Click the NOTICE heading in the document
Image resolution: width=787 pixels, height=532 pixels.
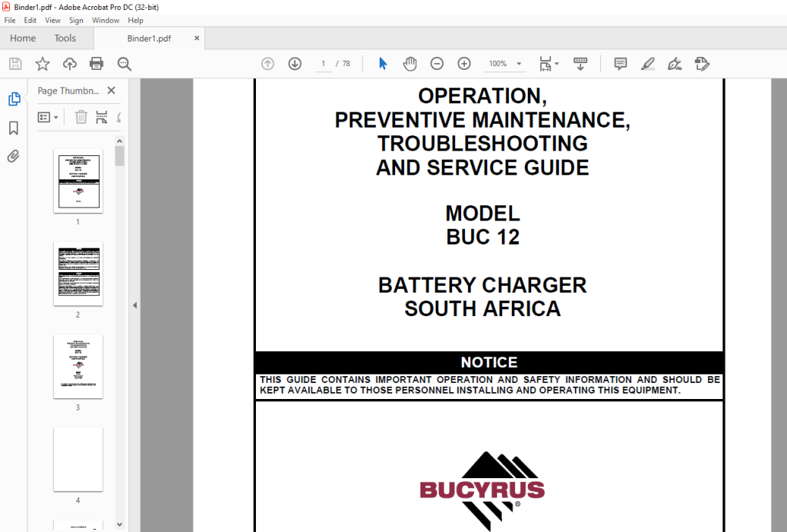(489, 362)
